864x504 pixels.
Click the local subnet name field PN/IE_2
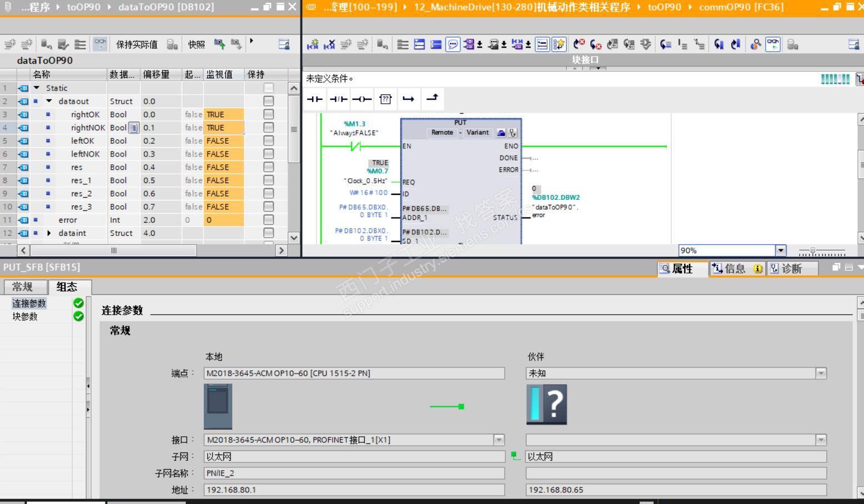click(x=354, y=473)
